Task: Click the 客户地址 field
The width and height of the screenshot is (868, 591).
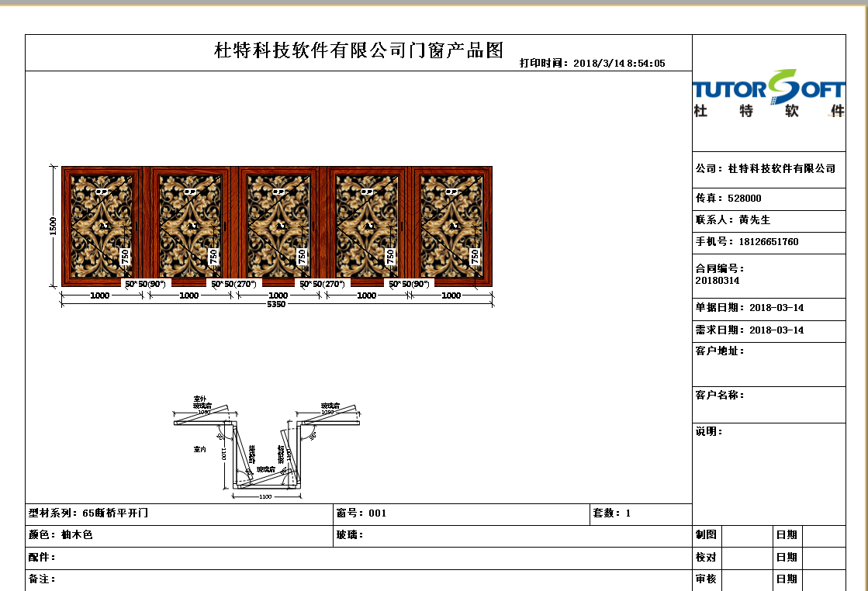Action: coord(769,365)
